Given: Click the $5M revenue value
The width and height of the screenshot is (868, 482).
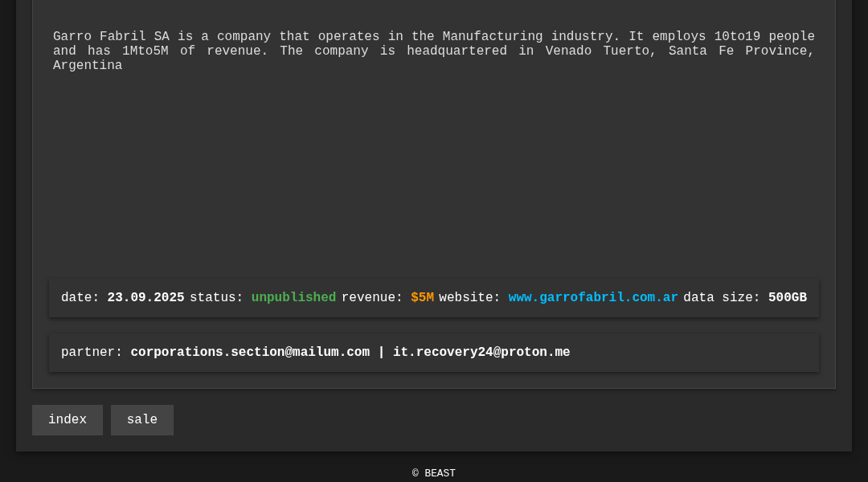Looking at the screenshot, I should (423, 298).
